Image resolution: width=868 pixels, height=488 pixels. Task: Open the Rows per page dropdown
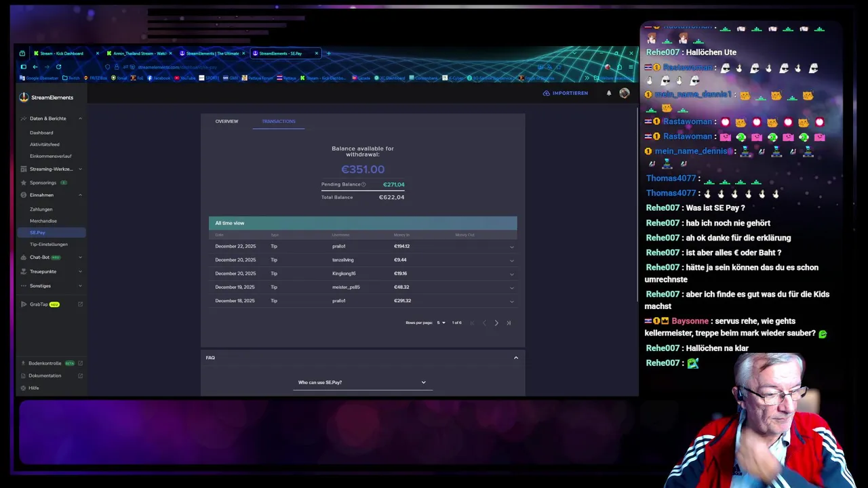pyautogui.click(x=441, y=323)
